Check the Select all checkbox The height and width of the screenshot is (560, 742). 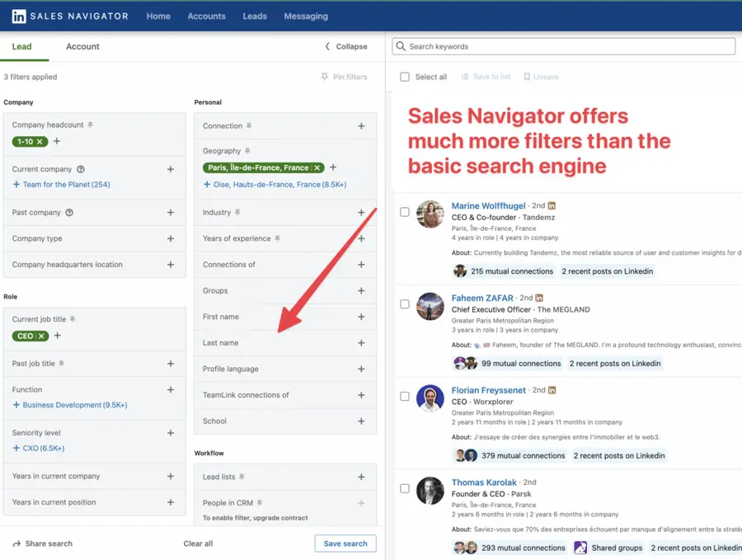[403, 76]
